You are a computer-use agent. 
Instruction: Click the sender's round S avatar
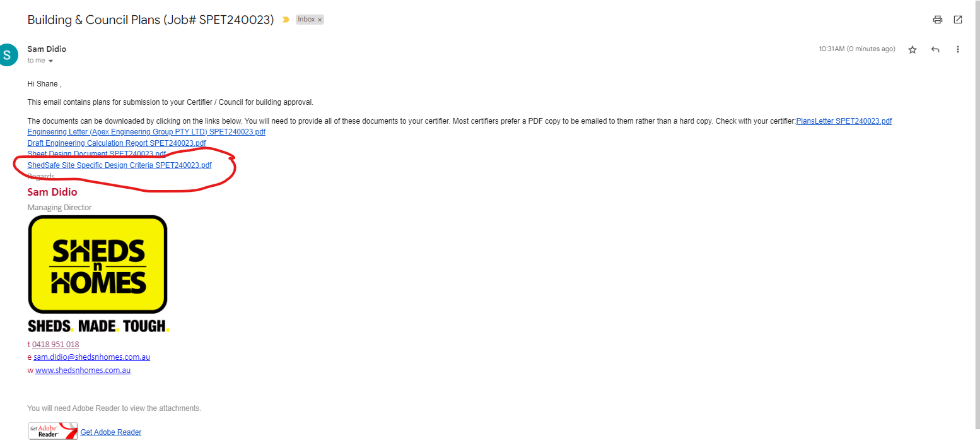(8, 54)
